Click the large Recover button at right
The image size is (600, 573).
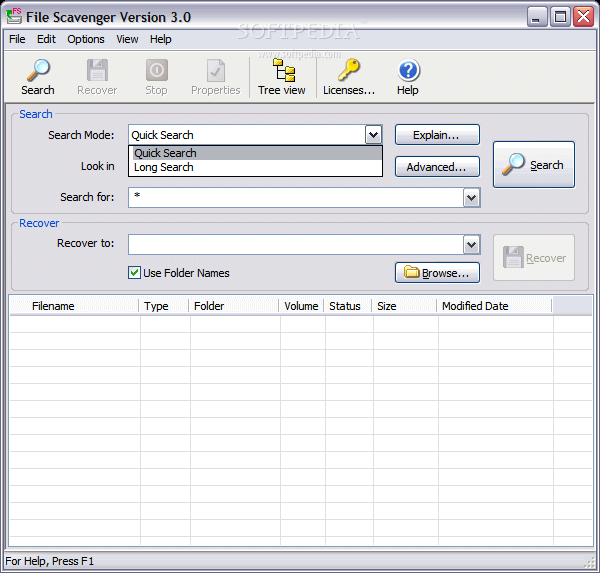click(534, 258)
